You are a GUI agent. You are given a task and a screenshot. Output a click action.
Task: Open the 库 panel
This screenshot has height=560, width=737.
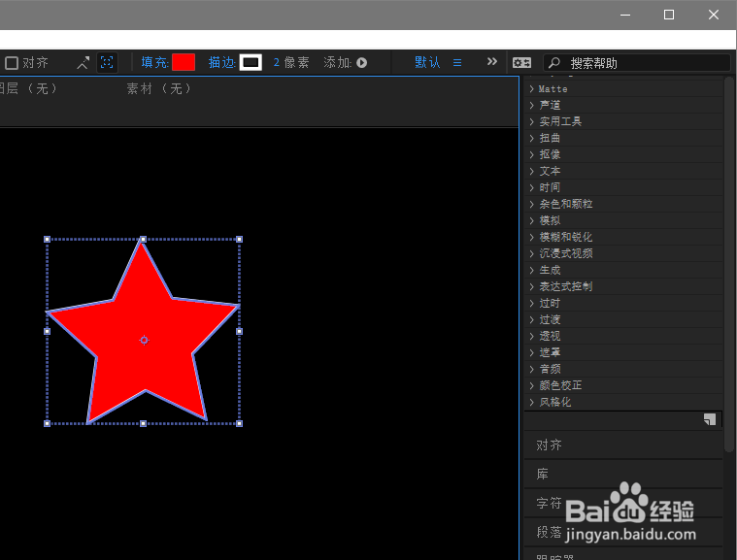[x=623, y=474]
